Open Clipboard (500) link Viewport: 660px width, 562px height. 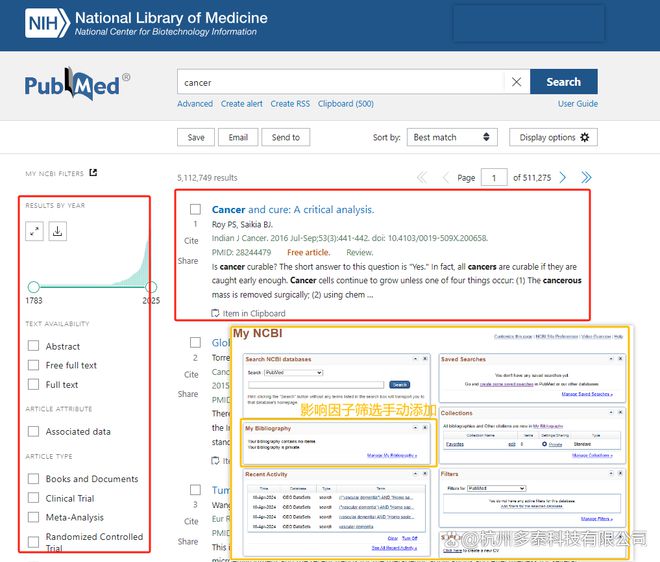click(x=346, y=104)
